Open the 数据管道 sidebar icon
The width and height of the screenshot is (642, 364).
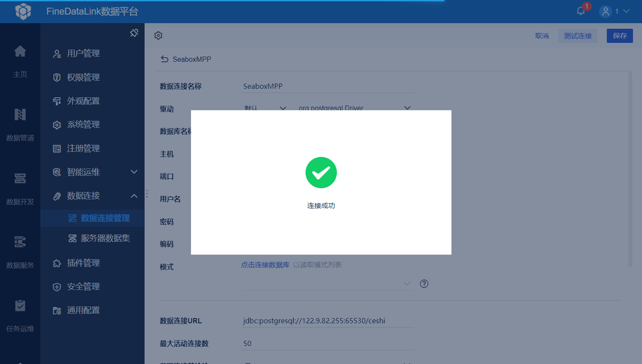(x=20, y=114)
